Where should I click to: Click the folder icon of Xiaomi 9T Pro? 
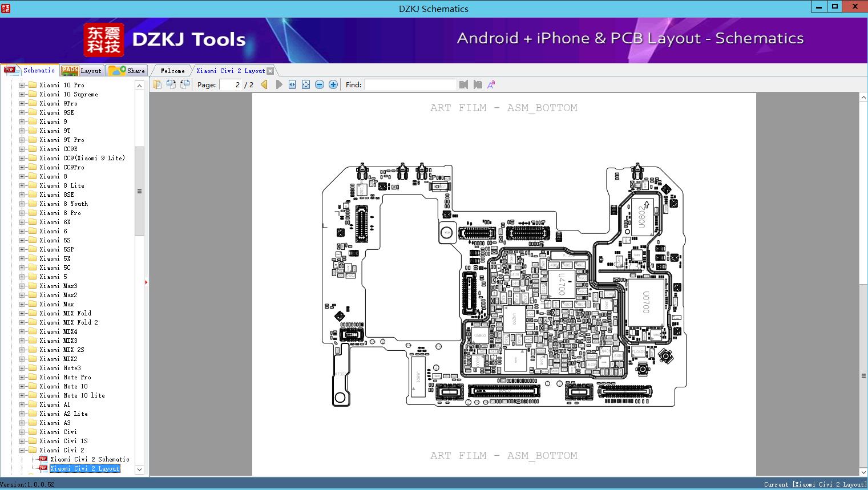(33, 140)
